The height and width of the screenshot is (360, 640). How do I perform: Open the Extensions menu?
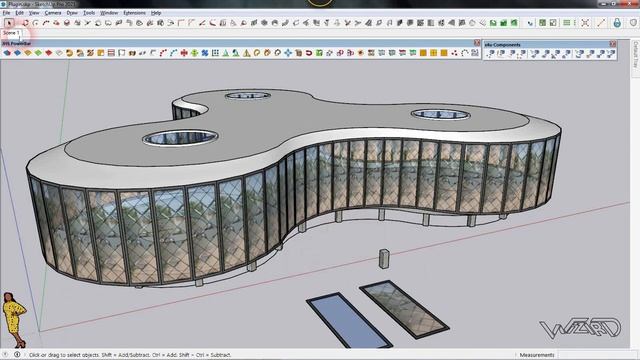click(134, 13)
